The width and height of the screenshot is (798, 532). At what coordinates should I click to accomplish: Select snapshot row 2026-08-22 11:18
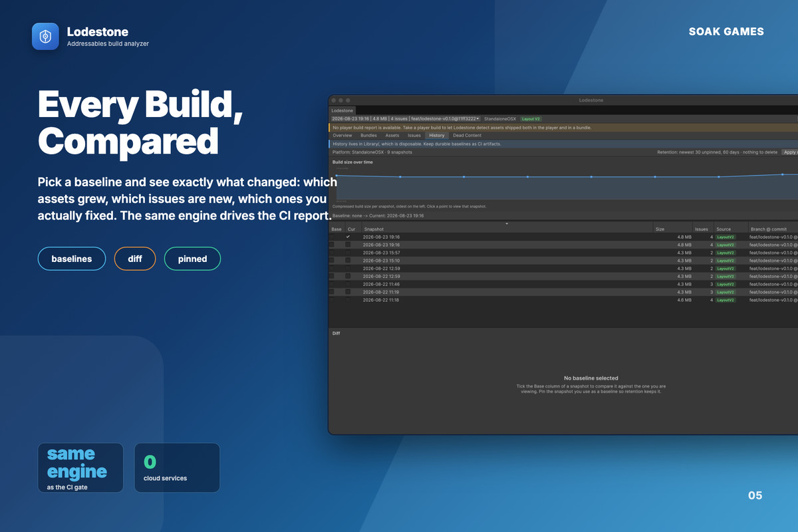(563, 300)
